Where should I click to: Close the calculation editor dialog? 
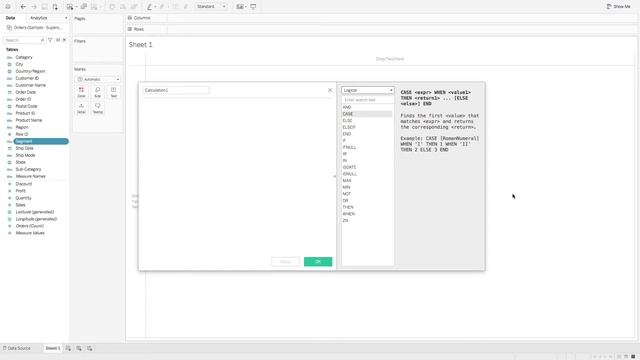pos(330,90)
